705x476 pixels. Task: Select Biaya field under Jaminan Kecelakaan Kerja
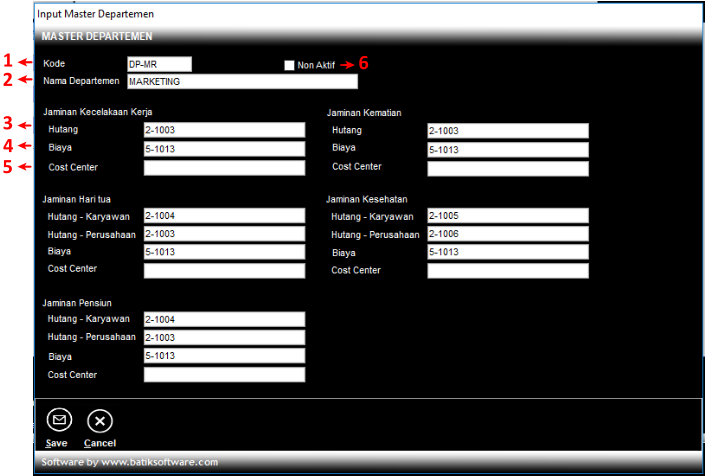coord(223,149)
